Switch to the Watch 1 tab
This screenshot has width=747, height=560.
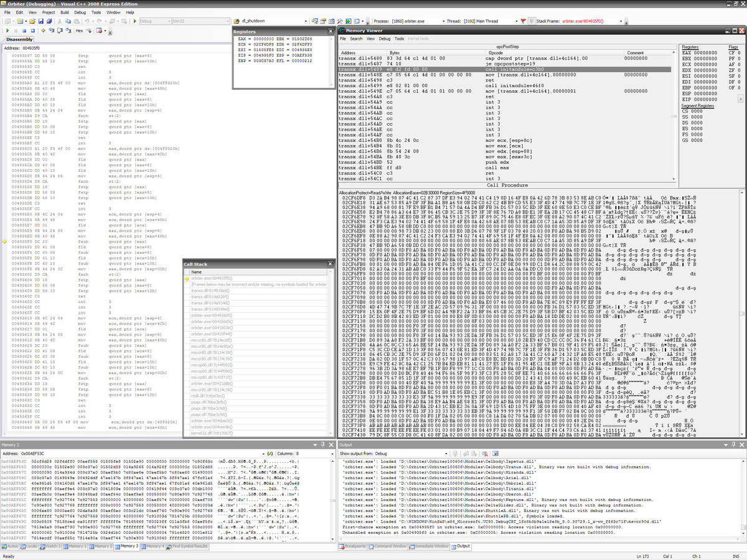pyautogui.click(x=52, y=546)
